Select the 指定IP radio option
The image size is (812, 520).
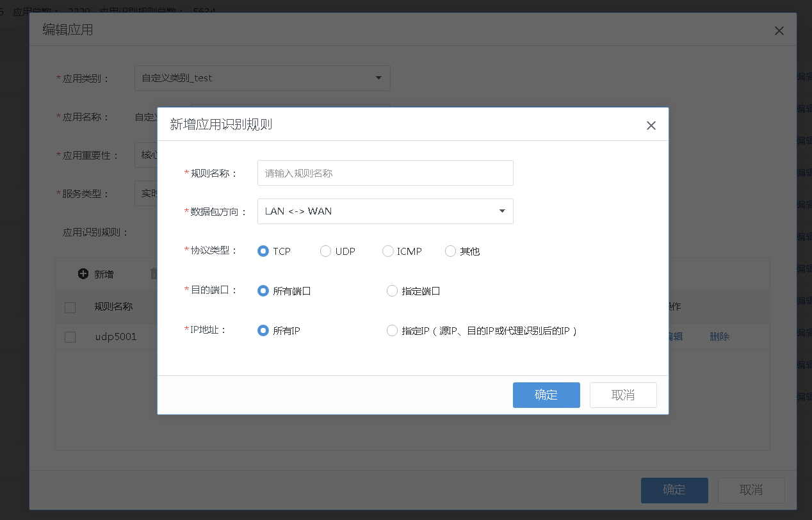[x=392, y=331]
